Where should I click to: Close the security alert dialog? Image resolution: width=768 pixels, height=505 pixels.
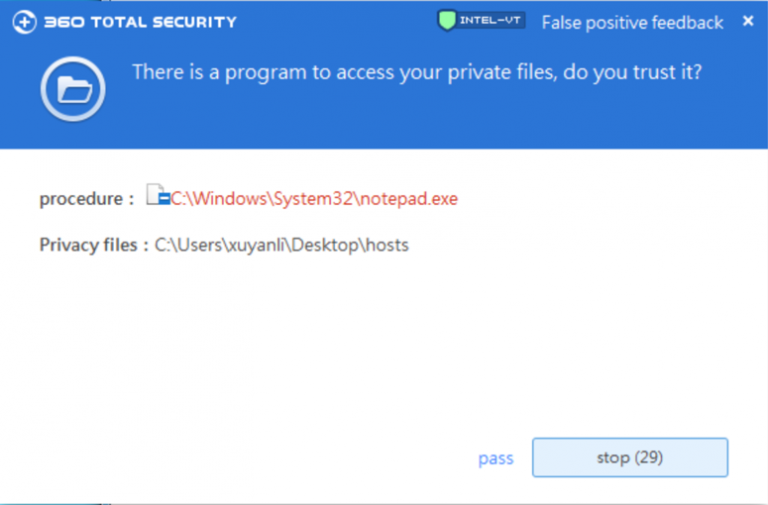[748, 21]
